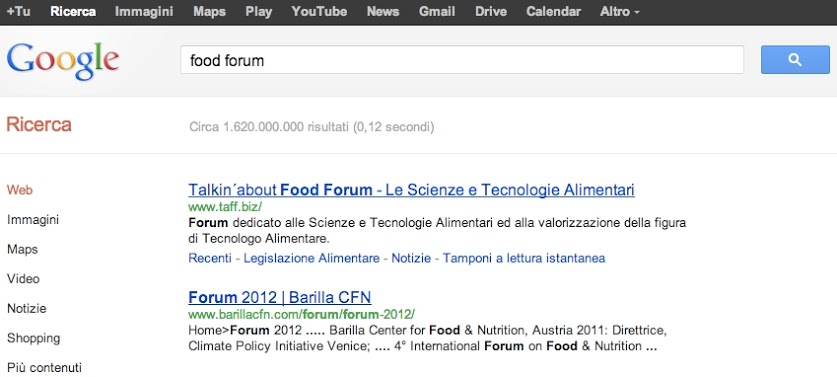Image resolution: width=837 pixels, height=377 pixels.
Task: Open YouTube from the top bar
Action: tap(319, 12)
